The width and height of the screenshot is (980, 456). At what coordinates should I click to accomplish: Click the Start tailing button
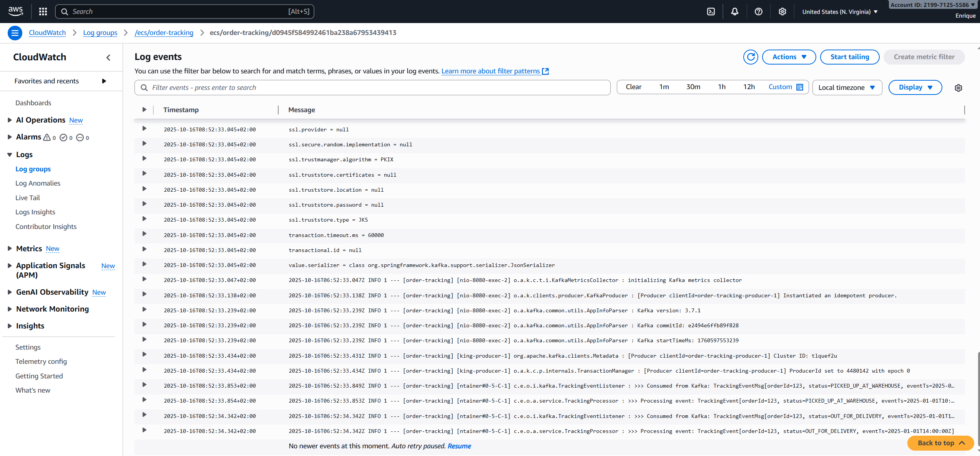(x=849, y=56)
